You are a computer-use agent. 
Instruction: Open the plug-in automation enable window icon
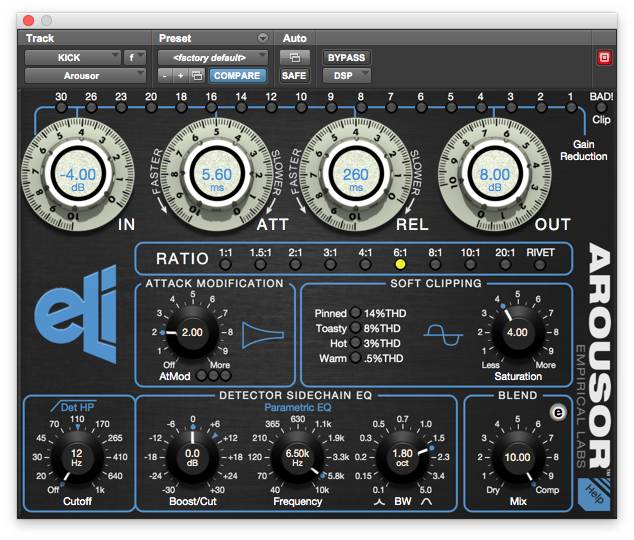pos(295,57)
